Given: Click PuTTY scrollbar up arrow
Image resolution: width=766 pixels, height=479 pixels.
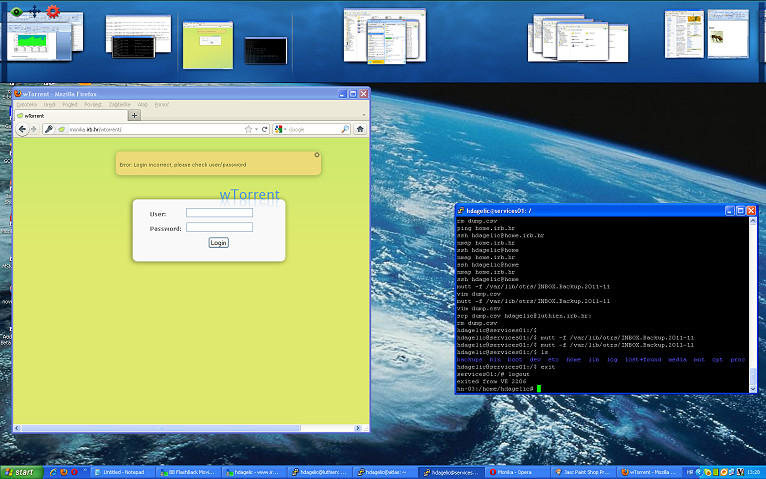Looking at the screenshot, I should (753, 221).
